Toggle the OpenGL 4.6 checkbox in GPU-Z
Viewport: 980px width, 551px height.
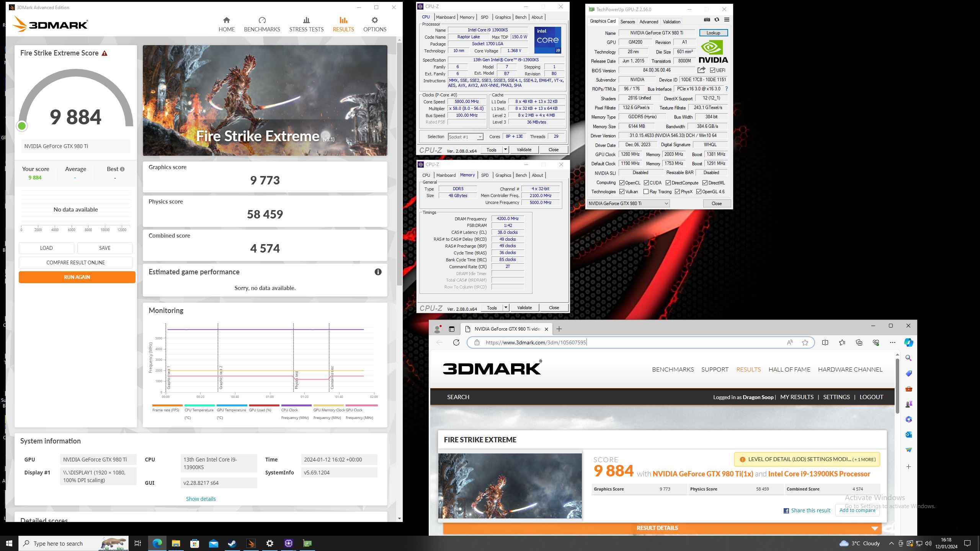tap(699, 192)
